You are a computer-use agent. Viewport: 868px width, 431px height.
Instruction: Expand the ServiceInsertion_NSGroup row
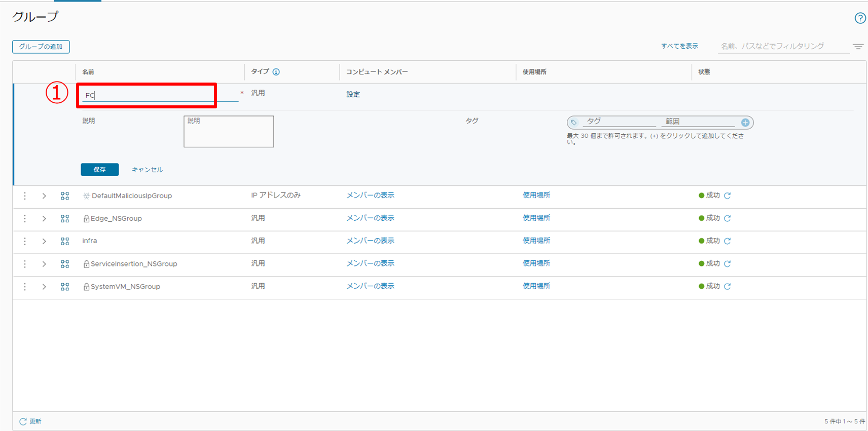coord(44,264)
